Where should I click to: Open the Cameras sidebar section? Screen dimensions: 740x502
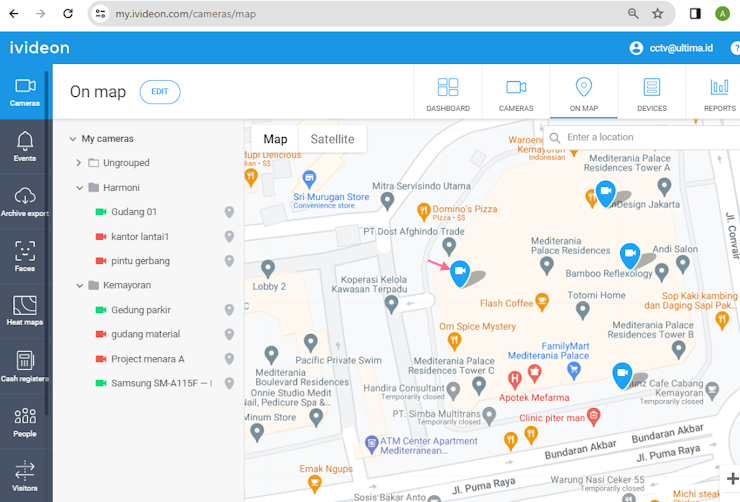coord(25,92)
